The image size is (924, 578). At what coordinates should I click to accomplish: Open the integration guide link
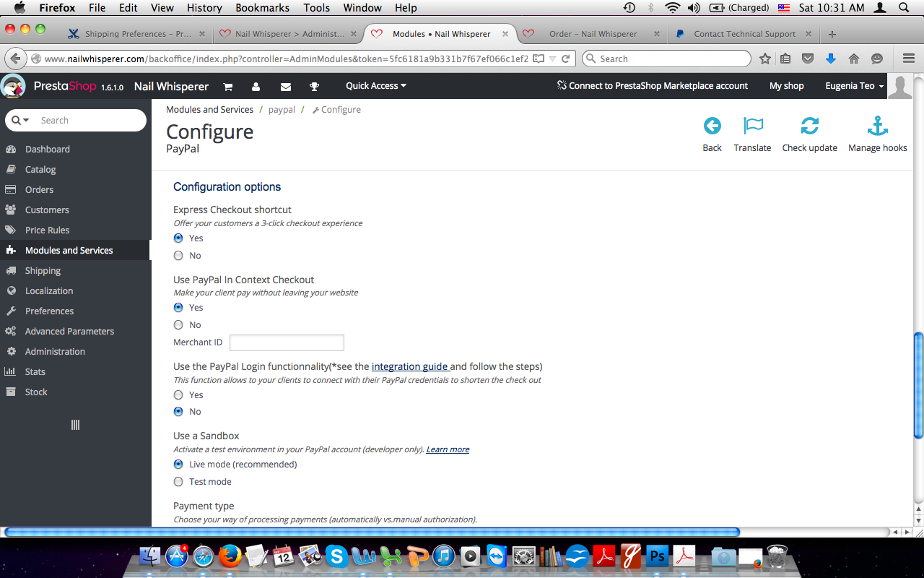point(409,366)
